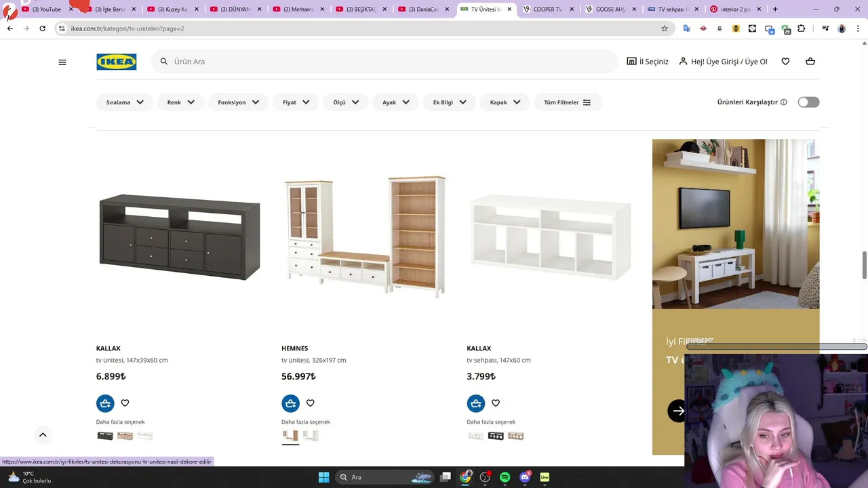Switch to the GOOSE AHŞ browser tab
This screenshot has height=488, width=868.
pos(610,9)
